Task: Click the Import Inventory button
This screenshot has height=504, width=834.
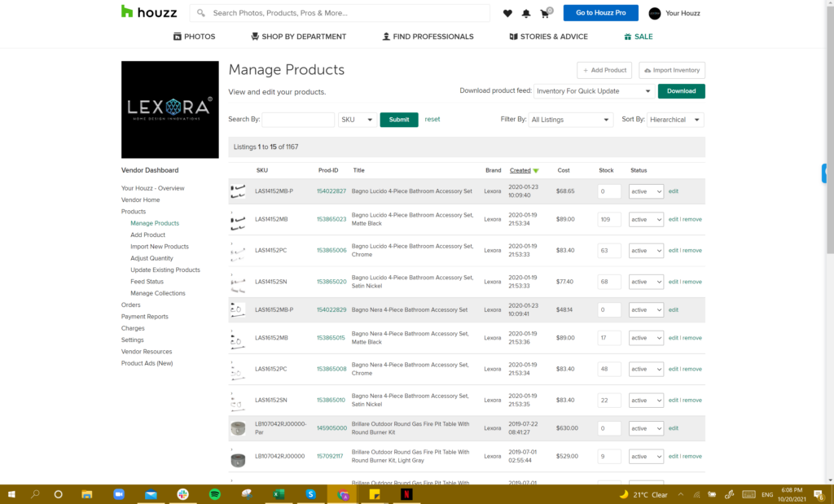Action: pos(672,70)
